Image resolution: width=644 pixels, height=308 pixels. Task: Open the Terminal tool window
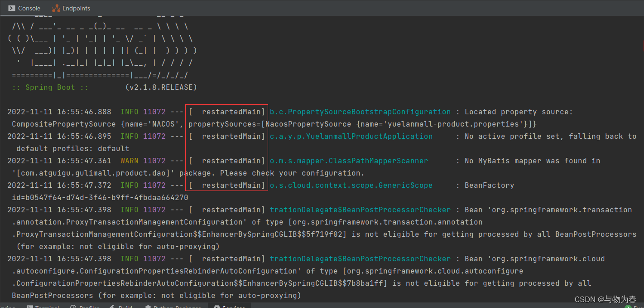(43, 306)
